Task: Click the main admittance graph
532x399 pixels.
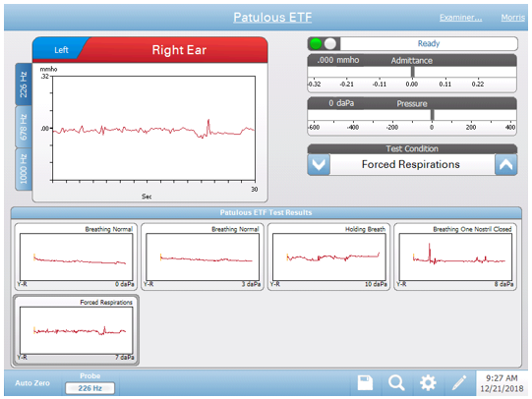Action: (153, 129)
